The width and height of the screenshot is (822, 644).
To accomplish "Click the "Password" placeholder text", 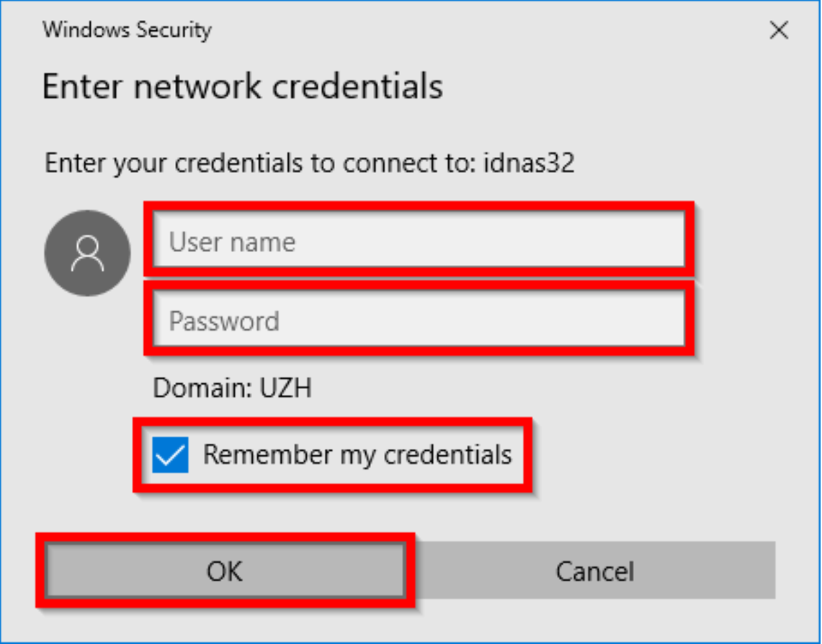I will click(224, 321).
